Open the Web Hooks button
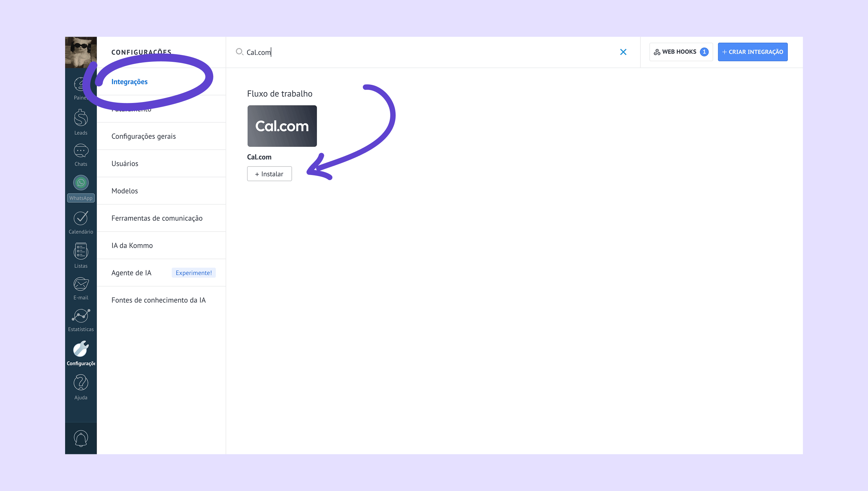Image resolution: width=868 pixels, height=491 pixels. (681, 52)
